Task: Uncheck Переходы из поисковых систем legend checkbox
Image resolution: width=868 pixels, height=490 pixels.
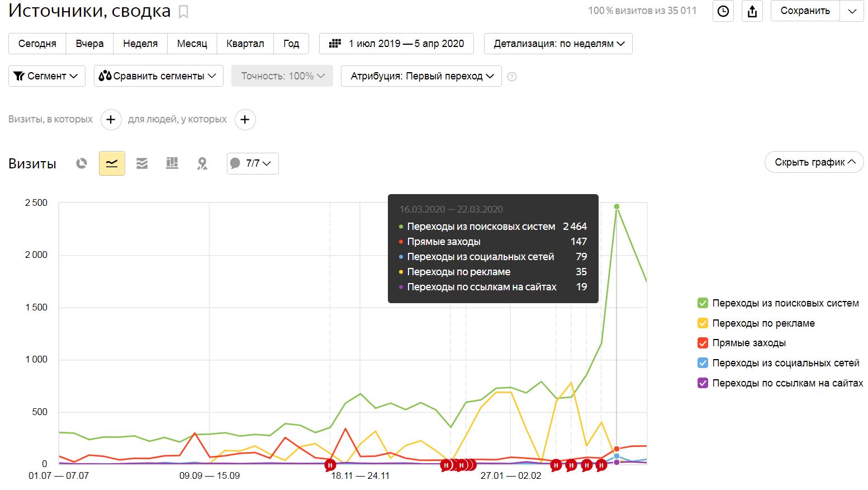Action: coord(703,303)
